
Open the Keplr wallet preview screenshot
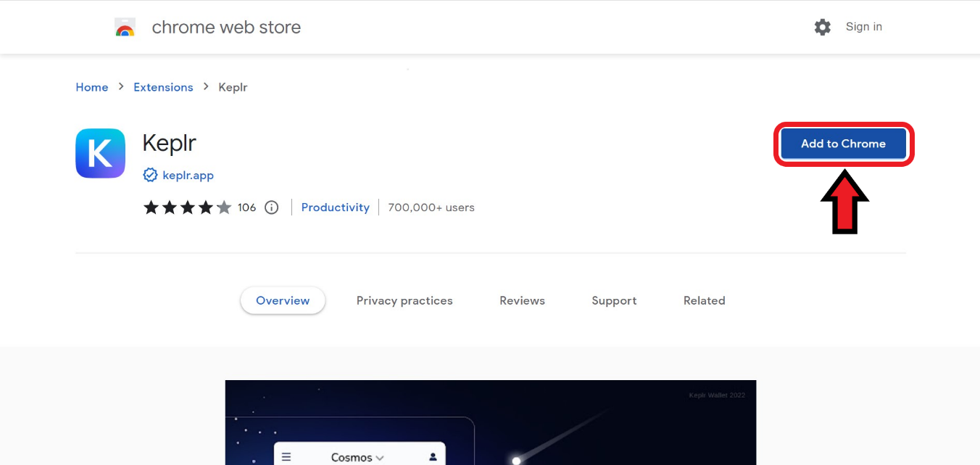click(x=491, y=422)
